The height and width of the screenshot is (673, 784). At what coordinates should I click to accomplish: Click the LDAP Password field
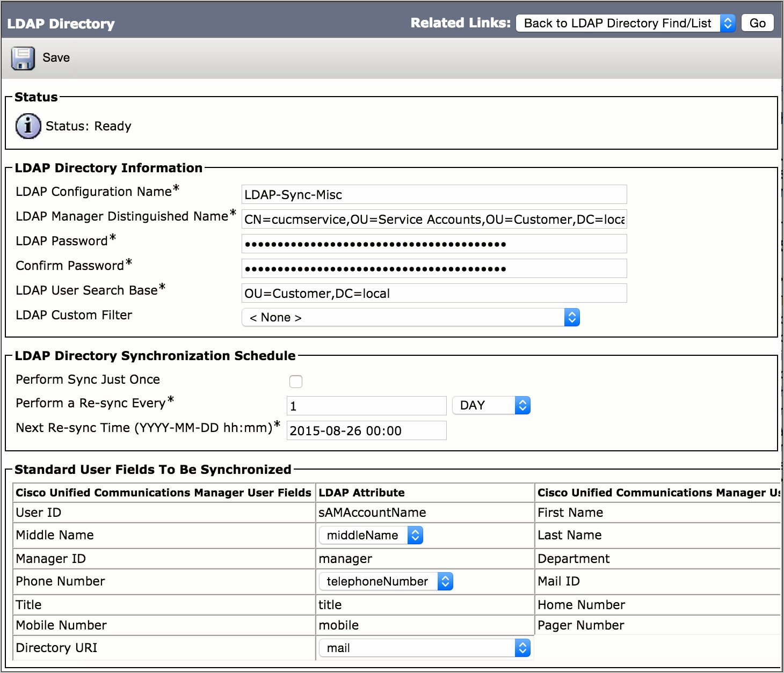(x=434, y=244)
